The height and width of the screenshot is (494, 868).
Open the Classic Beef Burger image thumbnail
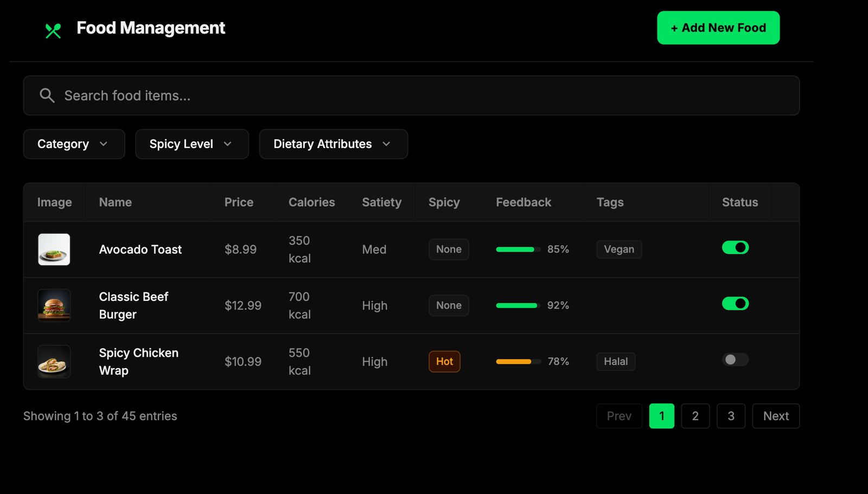tap(54, 305)
